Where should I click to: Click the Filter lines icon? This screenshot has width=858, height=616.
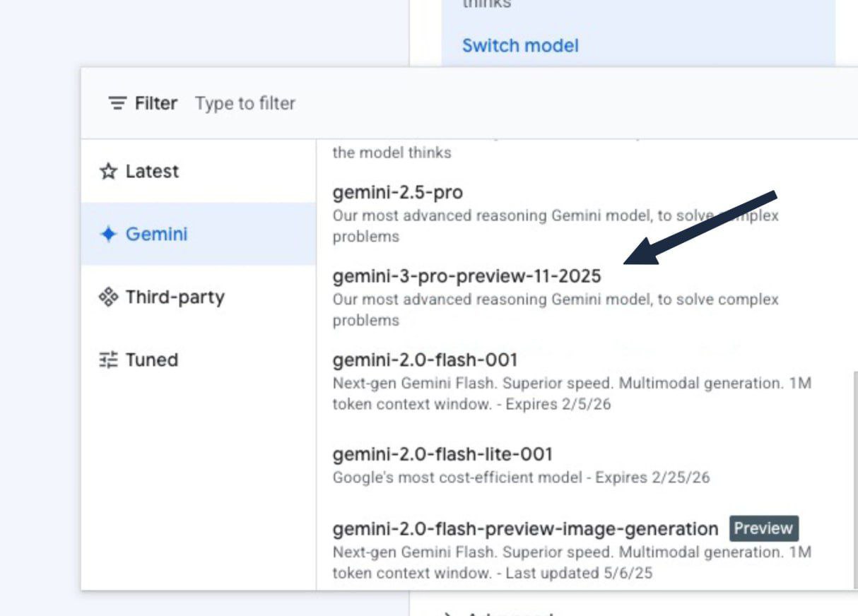pyautogui.click(x=117, y=103)
